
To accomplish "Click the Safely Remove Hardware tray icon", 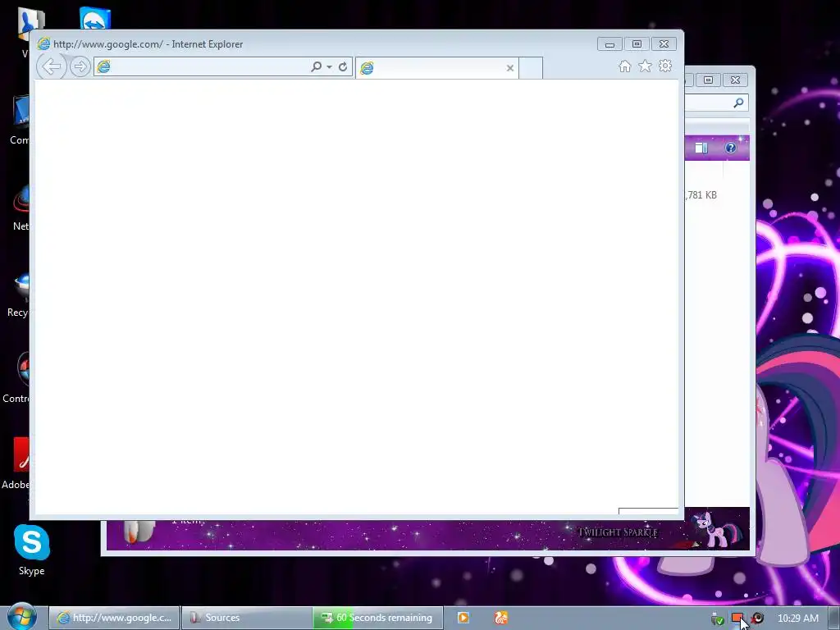I will 717,619.
